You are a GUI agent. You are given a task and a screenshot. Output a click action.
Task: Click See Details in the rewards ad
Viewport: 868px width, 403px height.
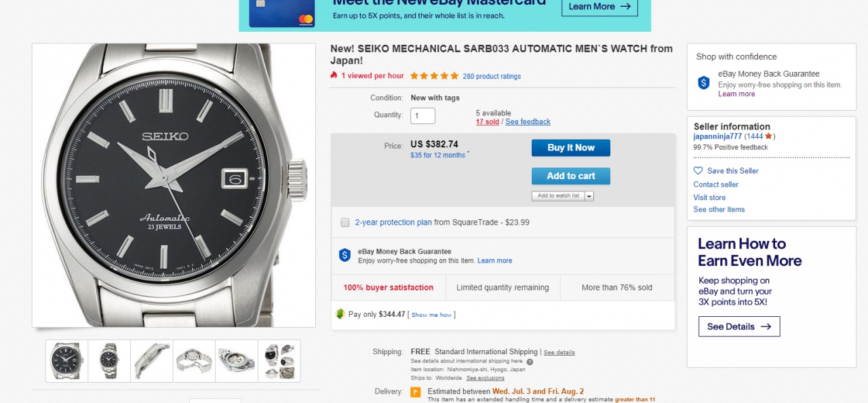[x=738, y=326]
